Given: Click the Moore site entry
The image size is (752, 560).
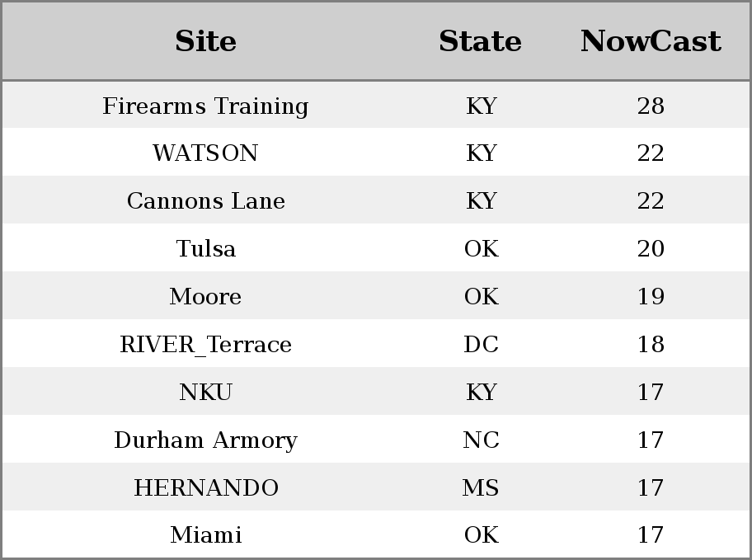Looking at the screenshot, I should [205, 296].
